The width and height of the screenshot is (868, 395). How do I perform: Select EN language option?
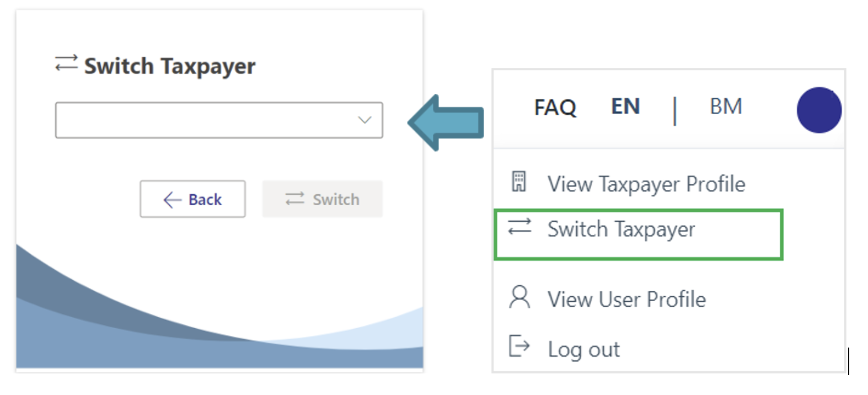pos(625,106)
